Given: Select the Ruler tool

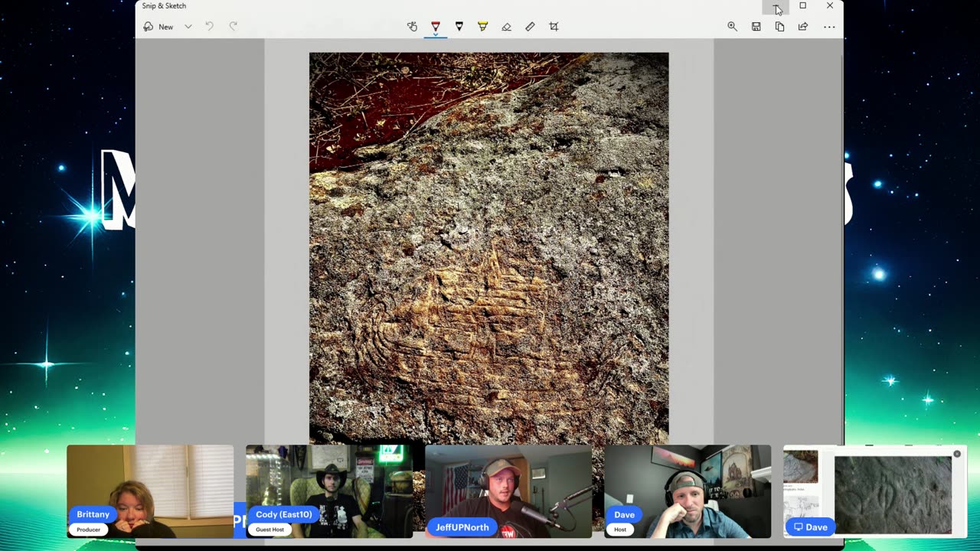Looking at the screenshot, I should (x=530, y=27).
